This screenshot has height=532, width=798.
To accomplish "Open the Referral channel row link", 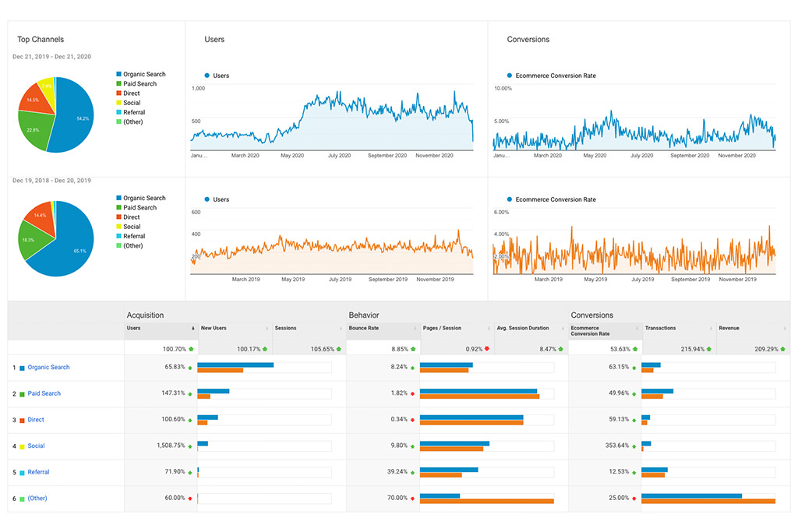I will click(x=38, y=473).
